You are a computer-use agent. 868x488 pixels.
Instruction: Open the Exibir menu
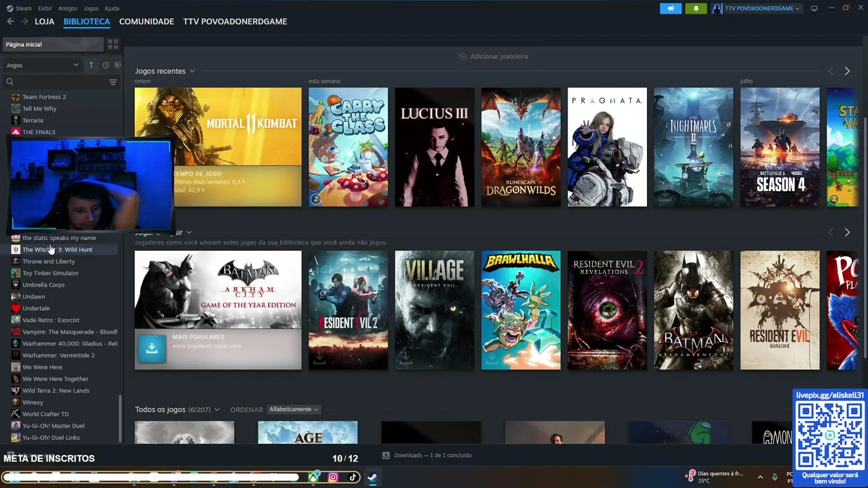coord(45,8)
